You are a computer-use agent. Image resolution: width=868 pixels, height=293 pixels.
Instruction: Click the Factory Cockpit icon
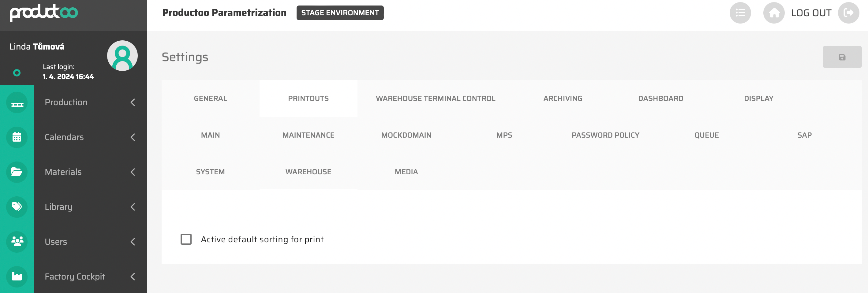pos(17,276)
